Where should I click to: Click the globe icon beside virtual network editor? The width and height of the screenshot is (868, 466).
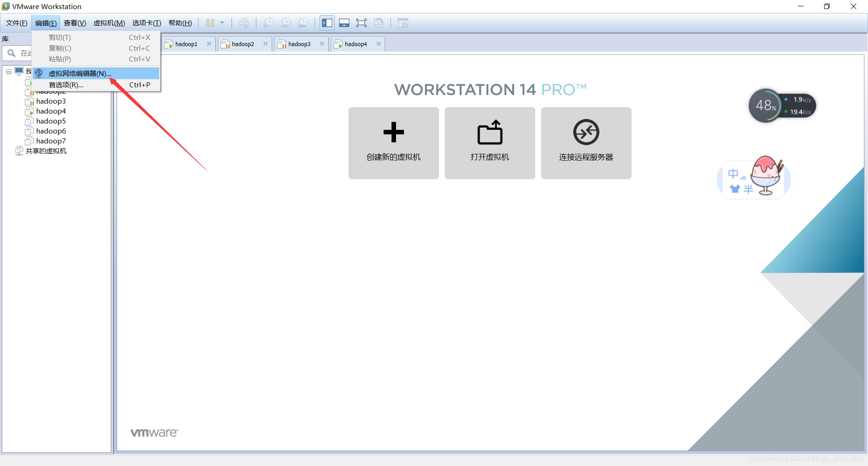39,73
